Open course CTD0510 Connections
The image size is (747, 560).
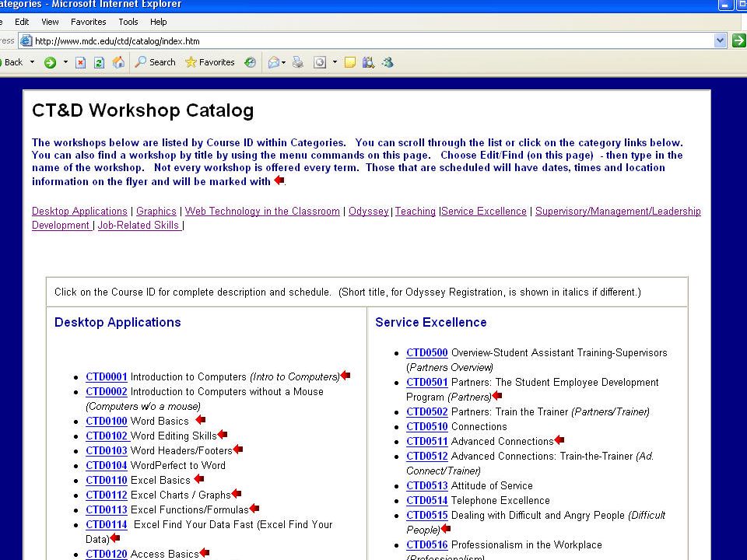point(427,426)
